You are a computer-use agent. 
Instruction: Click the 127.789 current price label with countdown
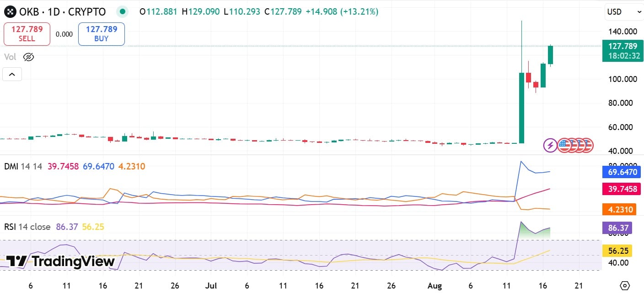tap(622, 51)
